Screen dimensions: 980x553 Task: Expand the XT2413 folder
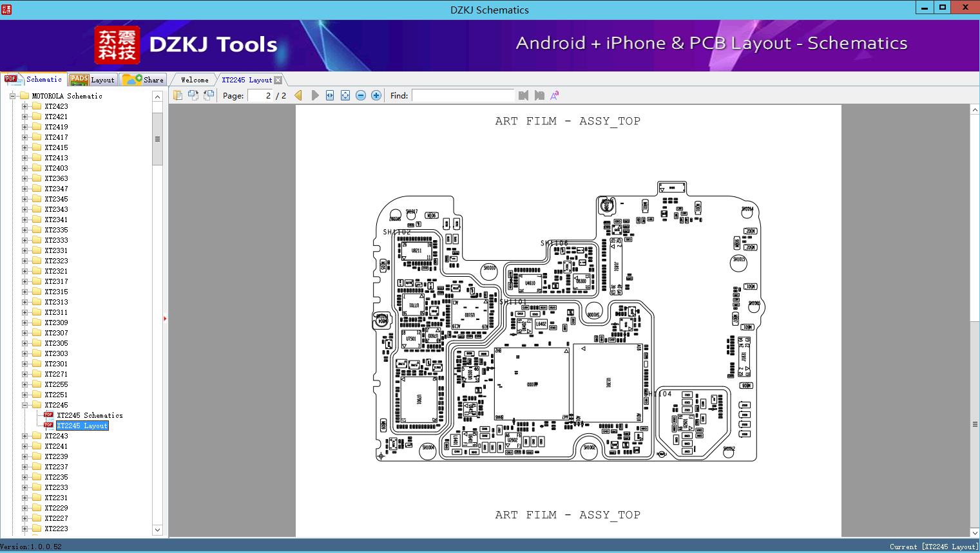coord(24,158)
